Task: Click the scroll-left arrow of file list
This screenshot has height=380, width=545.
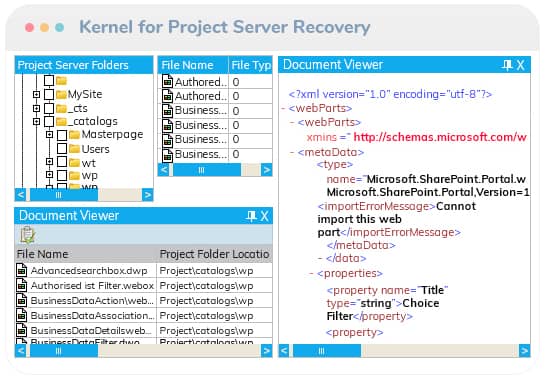Action: coord(164,170)
